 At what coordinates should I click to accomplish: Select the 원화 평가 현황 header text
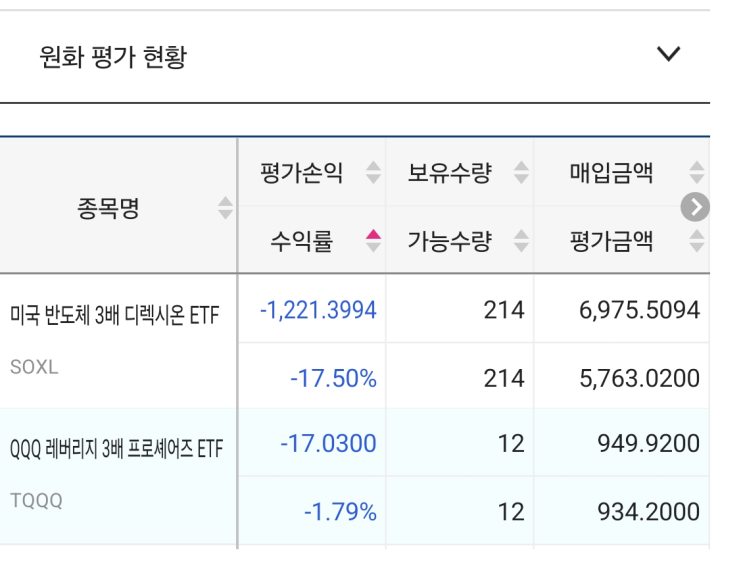coord(113,57)
